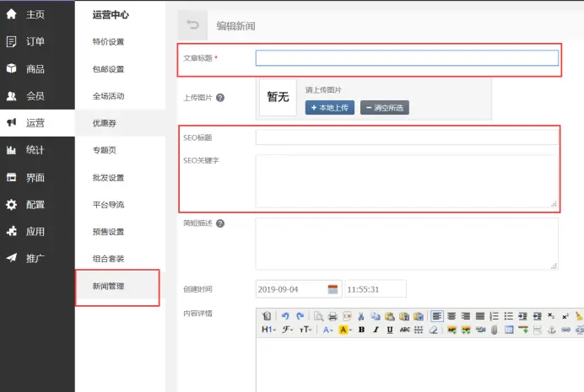Open 订单 in the main sidebar
This screenshot has width=584, height=392.
tap(35, 41)
